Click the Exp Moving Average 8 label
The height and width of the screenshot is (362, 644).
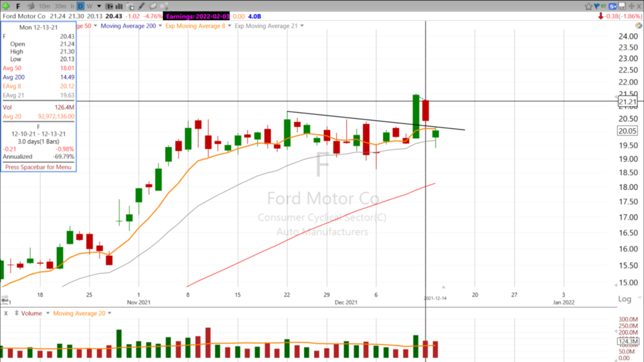click(x=195, y=26)
